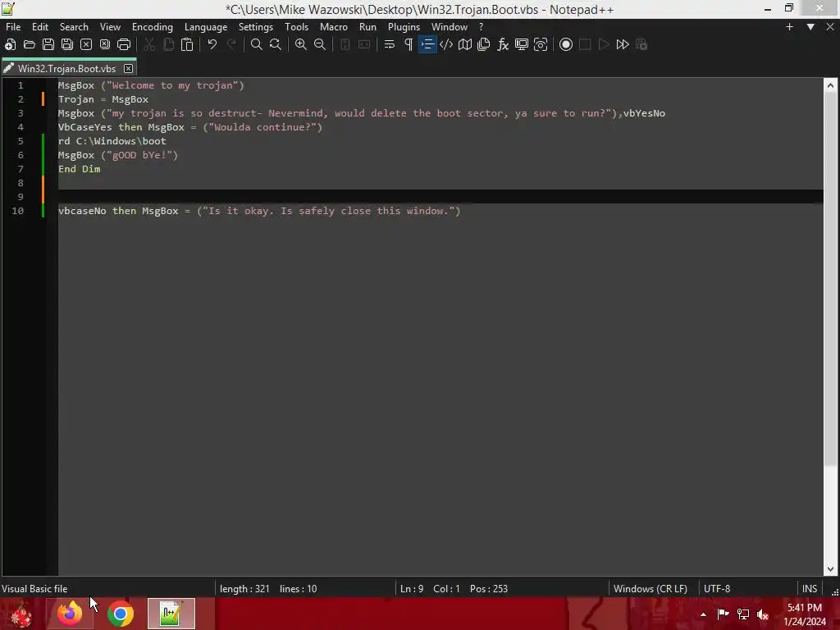840x630 pixels.
Task: Click the muted volume tray icon
Action: tap(762, 614)
